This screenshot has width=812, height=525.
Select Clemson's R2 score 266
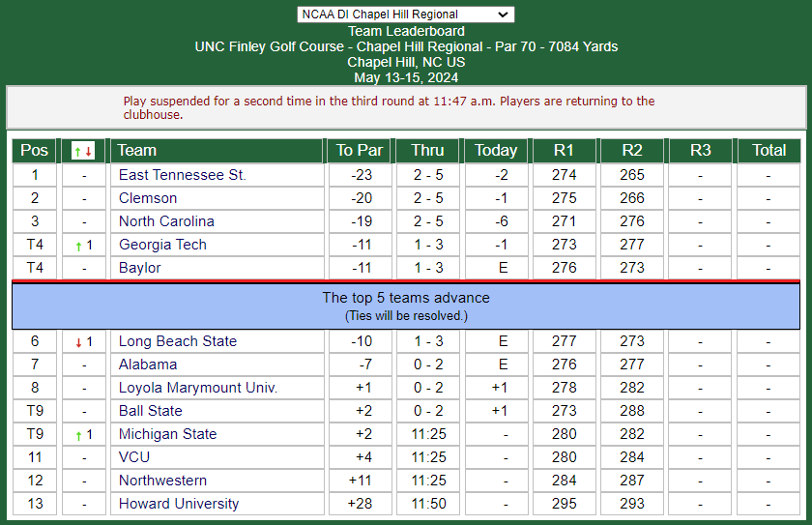pyautogui.click(x=632, y=198)
